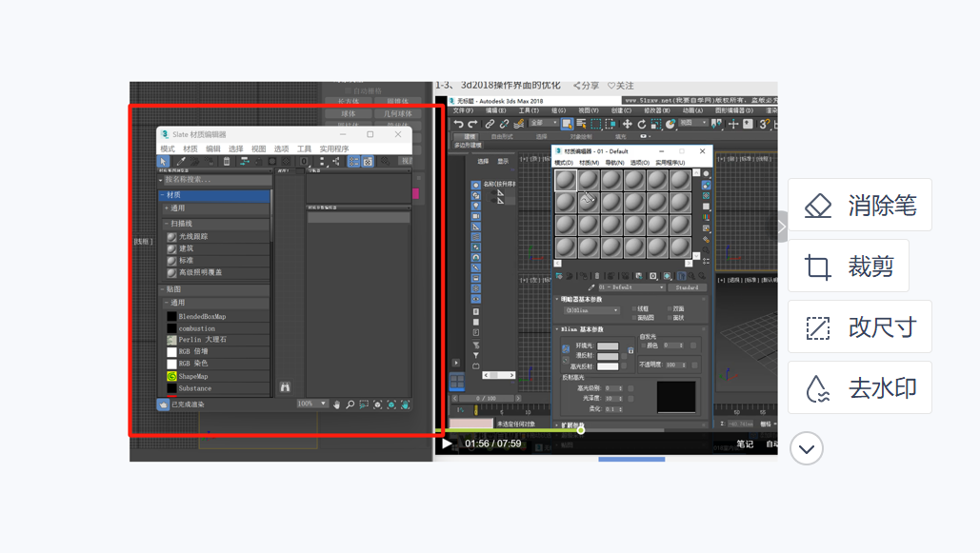Click the 裁剪 crop tool
The image size is (980, 553).
click(x=848, y=267)
